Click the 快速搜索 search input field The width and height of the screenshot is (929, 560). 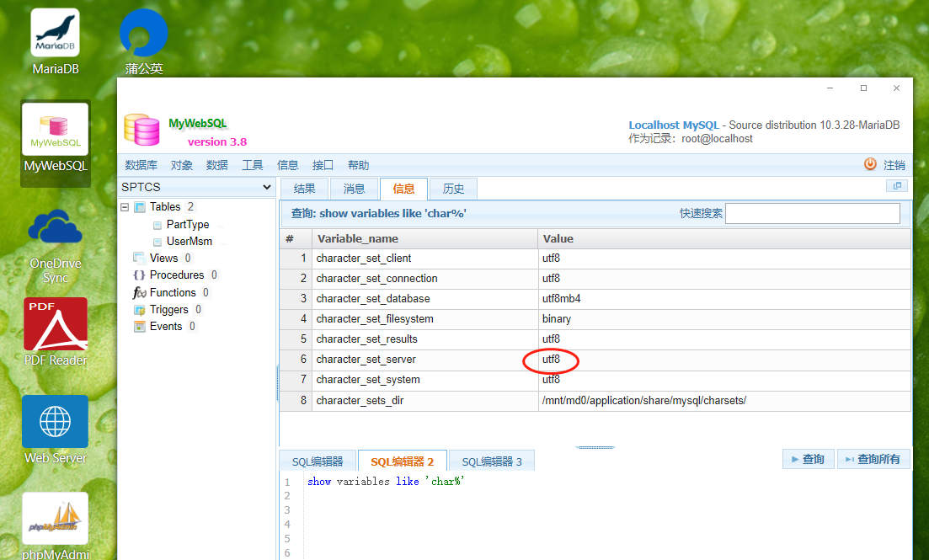[x=812, y=213]
